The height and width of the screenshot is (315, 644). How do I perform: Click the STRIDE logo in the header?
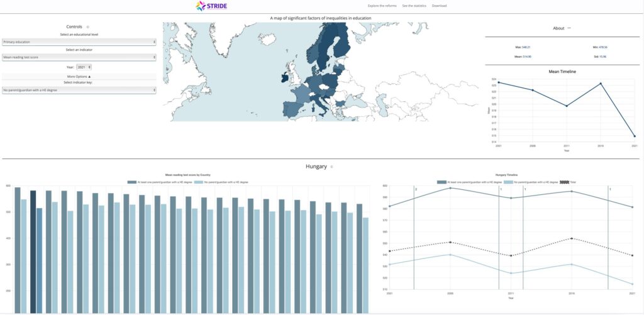pos(211,6)
